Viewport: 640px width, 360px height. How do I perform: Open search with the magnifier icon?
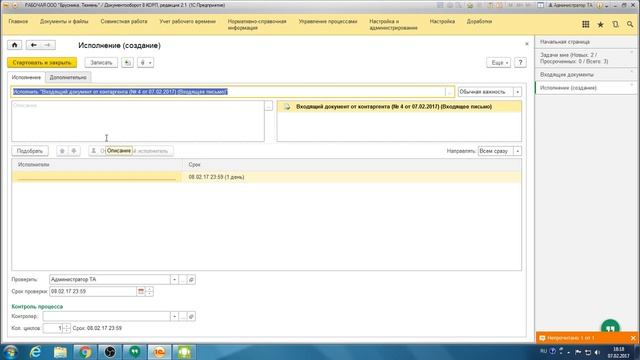630,24
